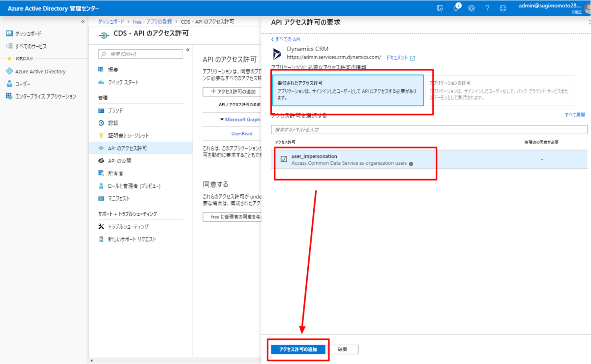Click the 概要 grid icon
The image size is (591, 364).
pyautogui.click(x=101, y=70)
